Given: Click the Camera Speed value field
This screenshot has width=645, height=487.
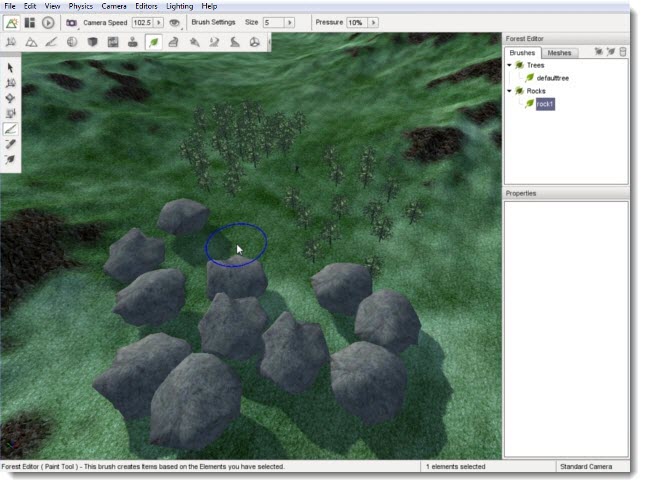Looking at the screenshot, I should pos(142,23).
